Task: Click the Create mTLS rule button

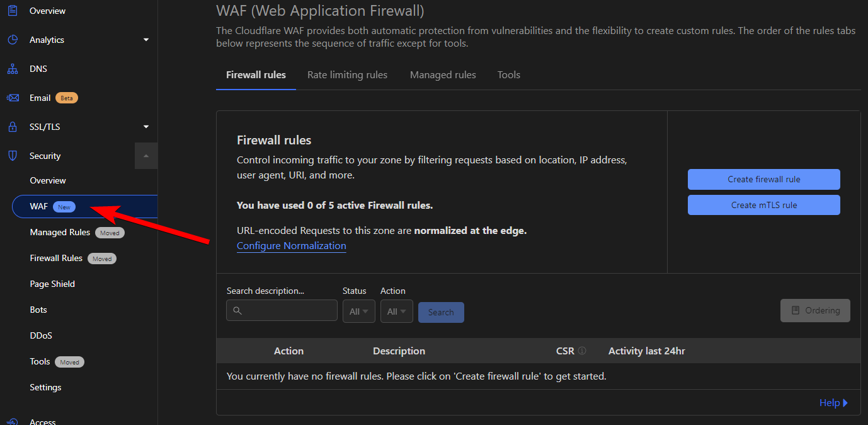Action: click(x=763, y=204)
